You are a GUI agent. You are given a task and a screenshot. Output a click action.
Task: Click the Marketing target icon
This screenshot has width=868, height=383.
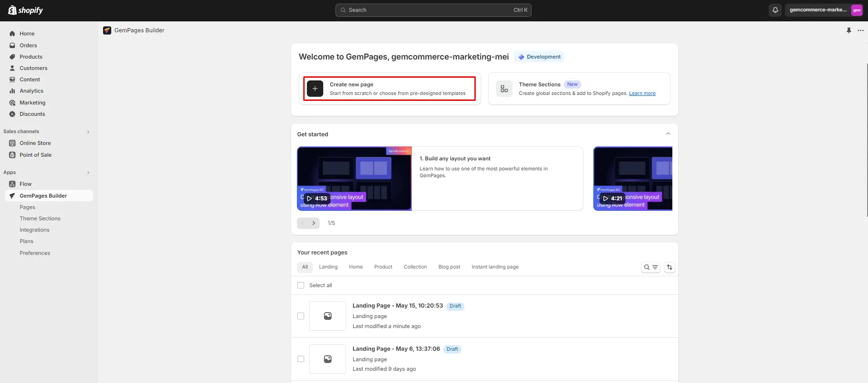point(12,103)
